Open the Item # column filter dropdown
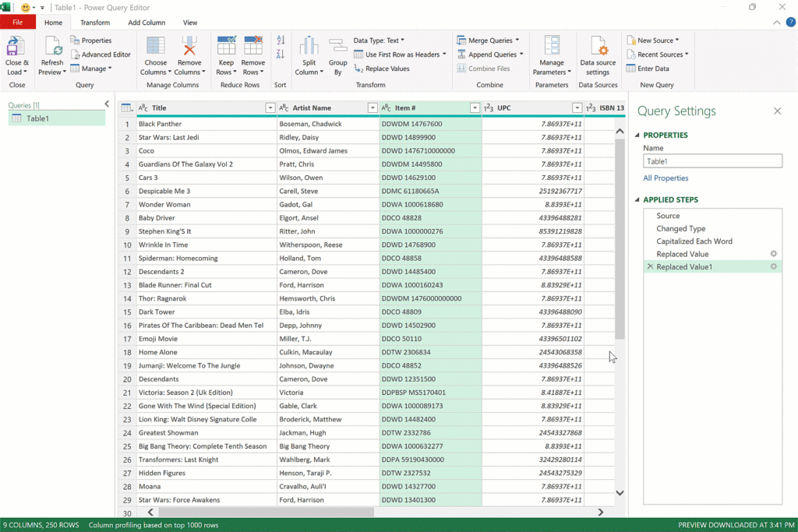This screenshot has width=798, height=532. pyautogui.click(x=475, y=108)
